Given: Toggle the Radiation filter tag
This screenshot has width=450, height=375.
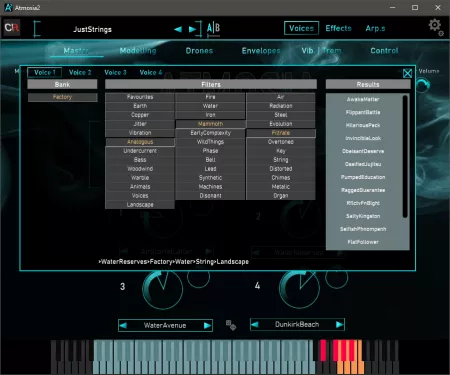Looking at the screenshot, I should click(281, 106).
